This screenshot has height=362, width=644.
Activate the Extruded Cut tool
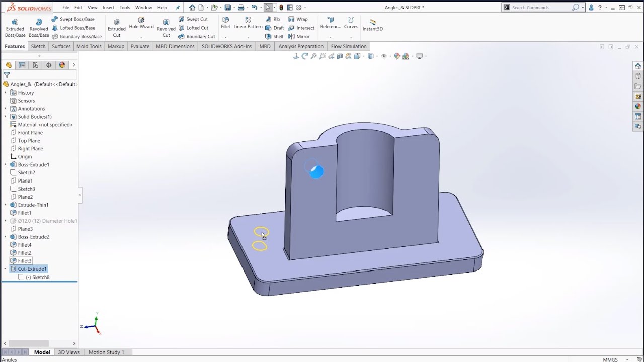117,28
